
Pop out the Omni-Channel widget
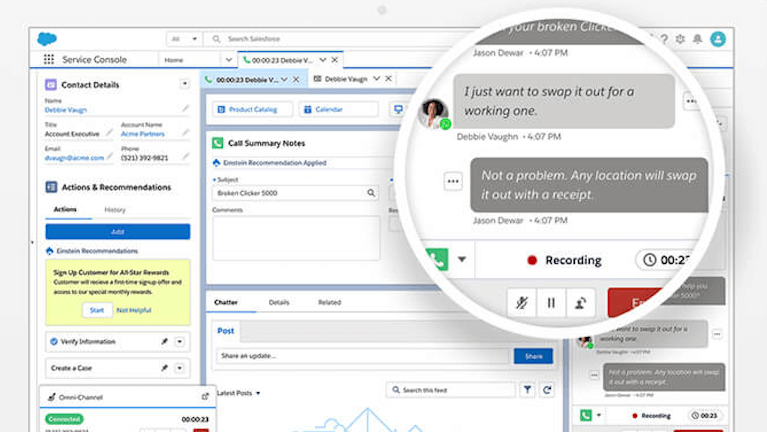click(x=205, y=397)
